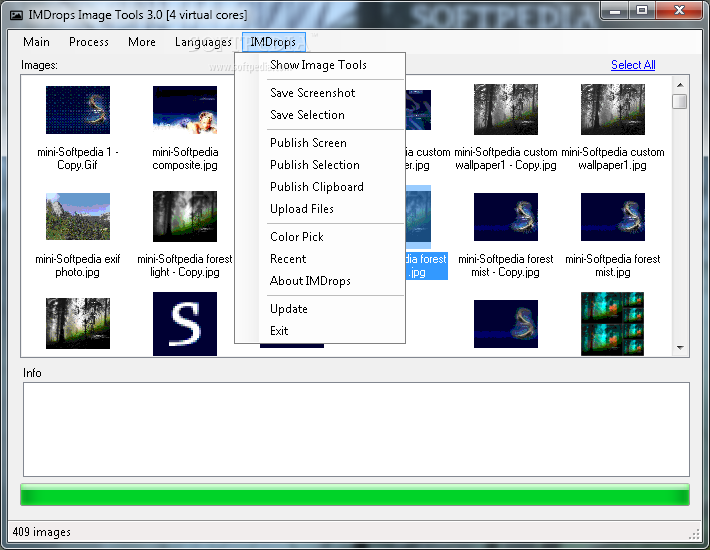710x550 pixels.
Task: Activate the Color Pick option
Action: pyautogui.click(x=297, y=237)
